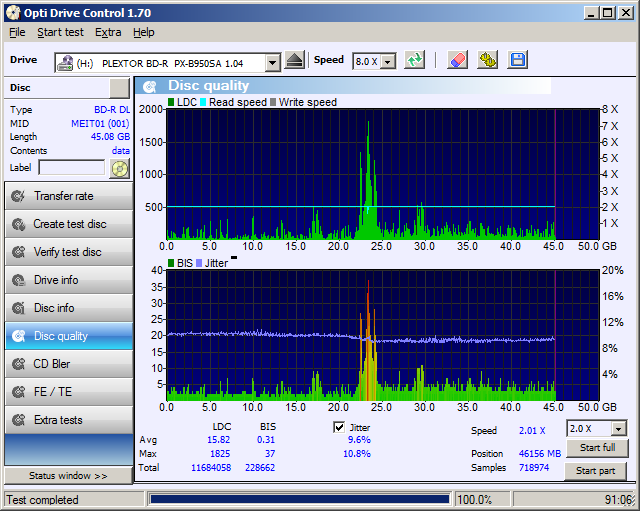Screen dimensions: 640x511
Task: Click the 45.08 GB length value
Action: (110, 137)
